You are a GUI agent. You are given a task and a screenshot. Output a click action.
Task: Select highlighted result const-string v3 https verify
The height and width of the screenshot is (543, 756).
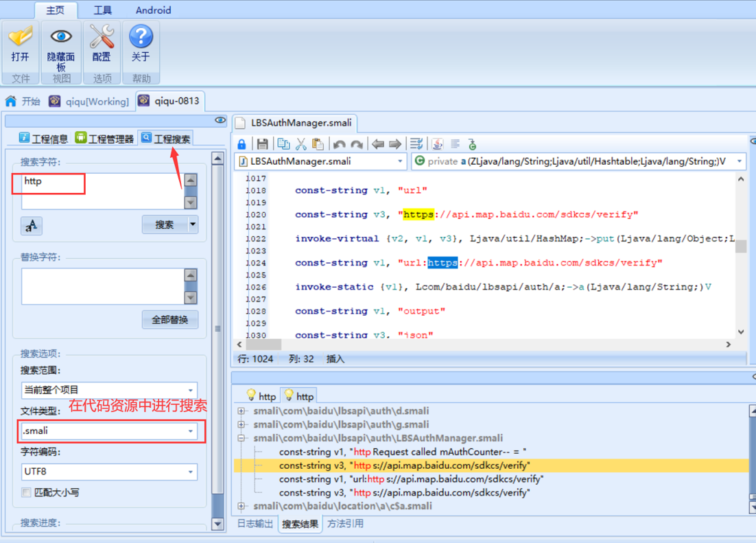tap(405, 465)
